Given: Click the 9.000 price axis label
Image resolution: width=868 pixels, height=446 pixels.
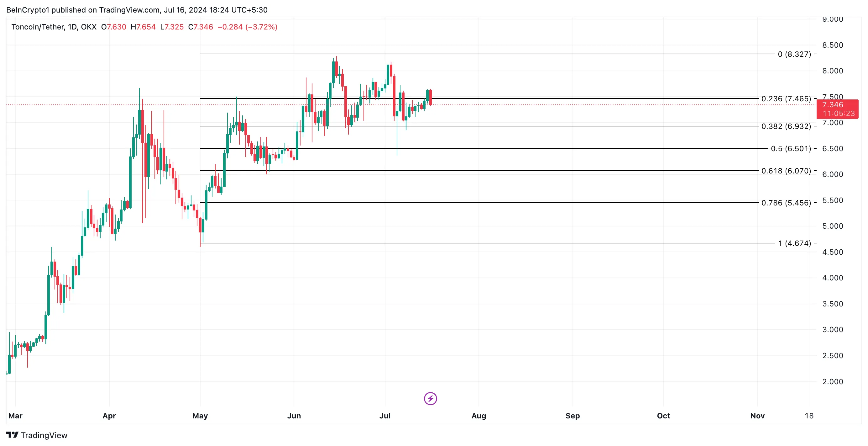Looking at the screenshot, I should (x=833, y=19).
